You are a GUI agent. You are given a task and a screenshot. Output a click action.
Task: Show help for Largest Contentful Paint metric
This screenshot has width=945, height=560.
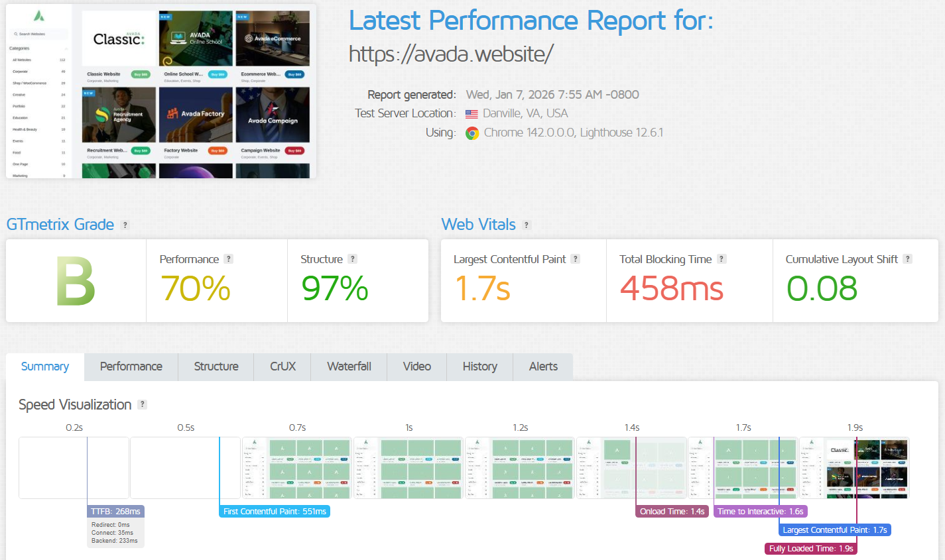576,259
